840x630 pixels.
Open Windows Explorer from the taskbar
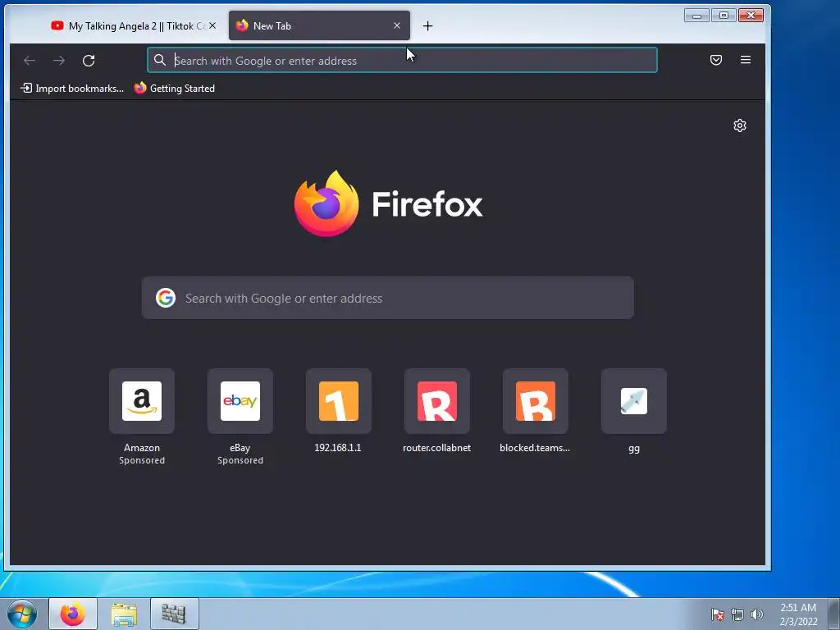point(124,614)
